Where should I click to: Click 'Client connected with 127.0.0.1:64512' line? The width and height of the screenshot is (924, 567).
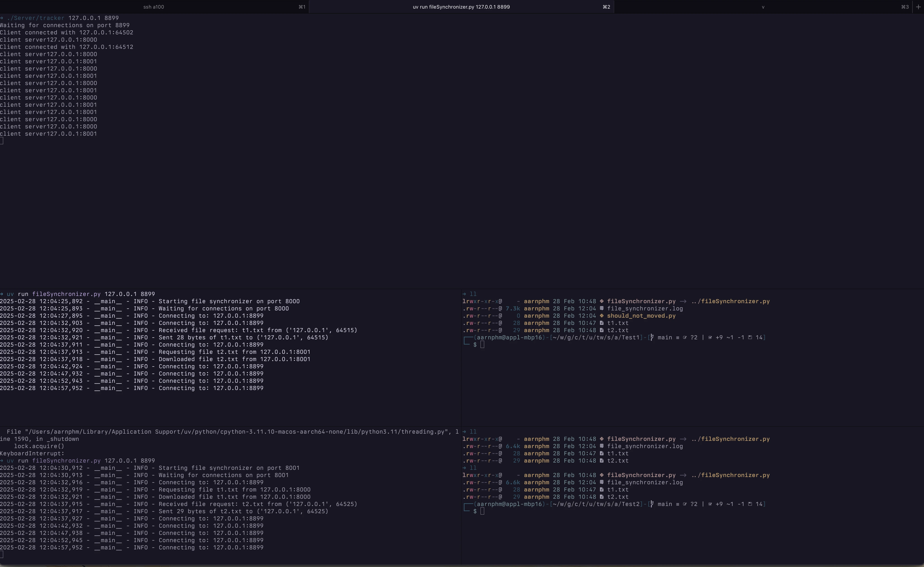[67, 47]
